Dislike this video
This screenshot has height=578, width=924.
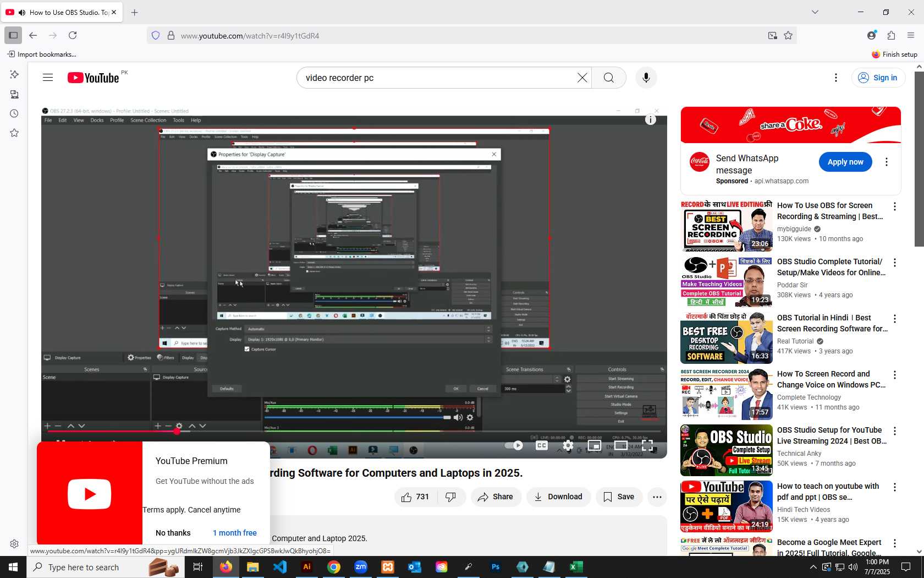point(451,497)
